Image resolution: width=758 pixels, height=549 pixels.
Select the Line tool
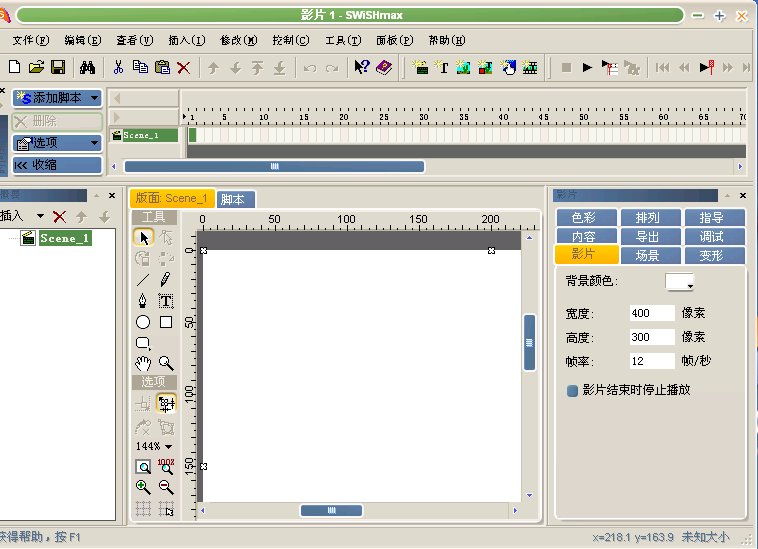pyautogui.click(x=143, y=279)
